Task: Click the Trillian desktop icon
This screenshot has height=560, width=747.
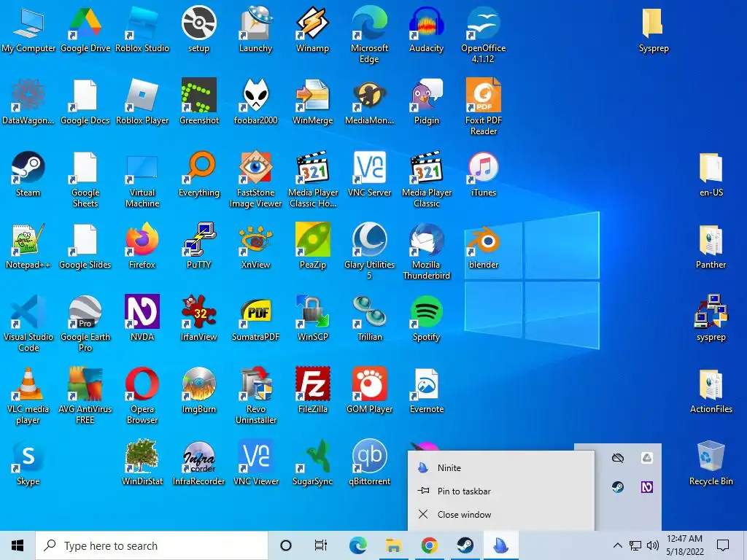Action: [370, 319]
